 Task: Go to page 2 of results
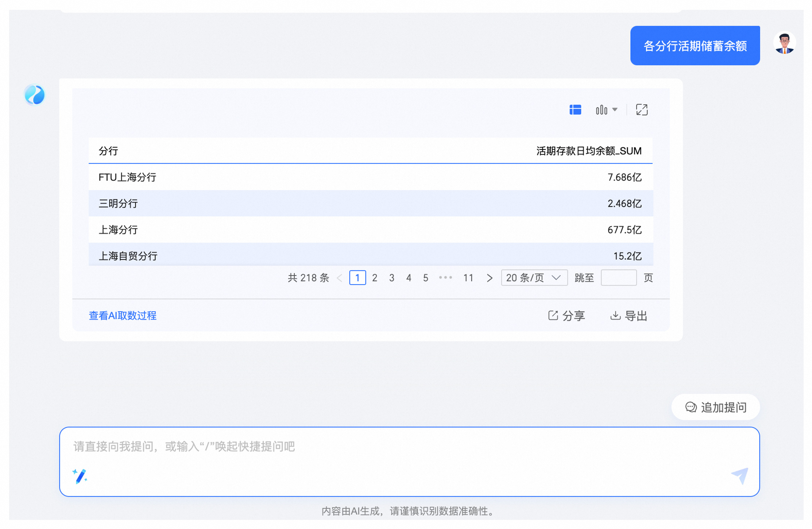coord(374,278)
